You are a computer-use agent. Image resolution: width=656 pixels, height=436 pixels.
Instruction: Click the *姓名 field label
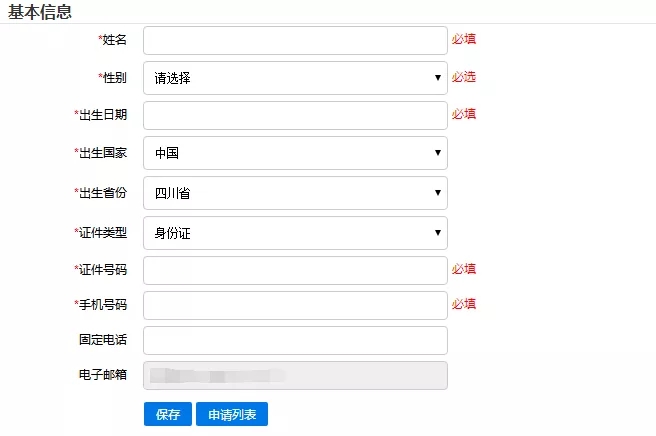click(x=113, y=40)
